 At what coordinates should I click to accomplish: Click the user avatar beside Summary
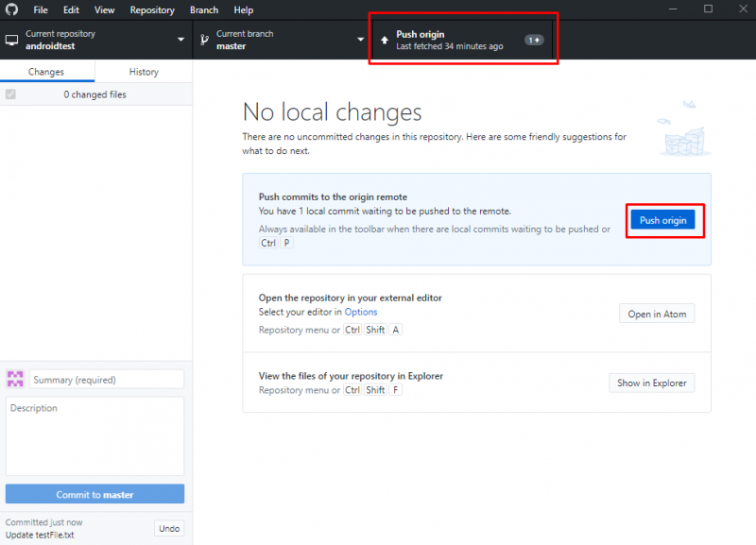coord(15,380)
